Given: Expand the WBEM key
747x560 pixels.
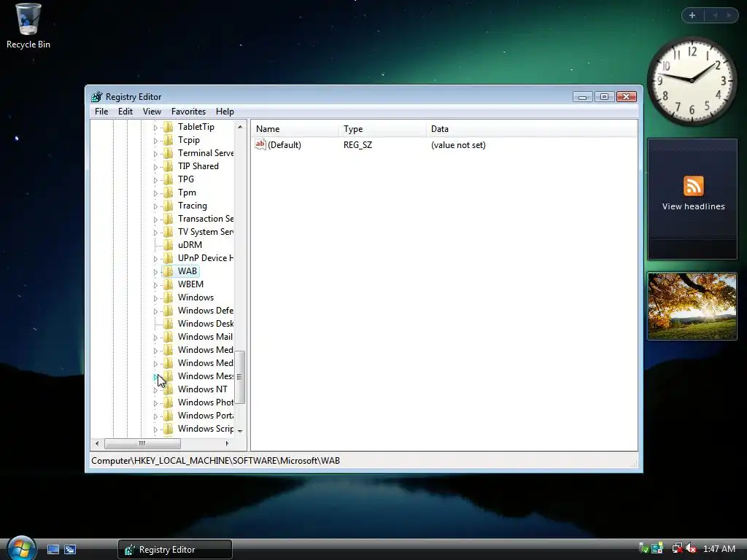Looking at the screenshot, I should [x=155, y=285].
